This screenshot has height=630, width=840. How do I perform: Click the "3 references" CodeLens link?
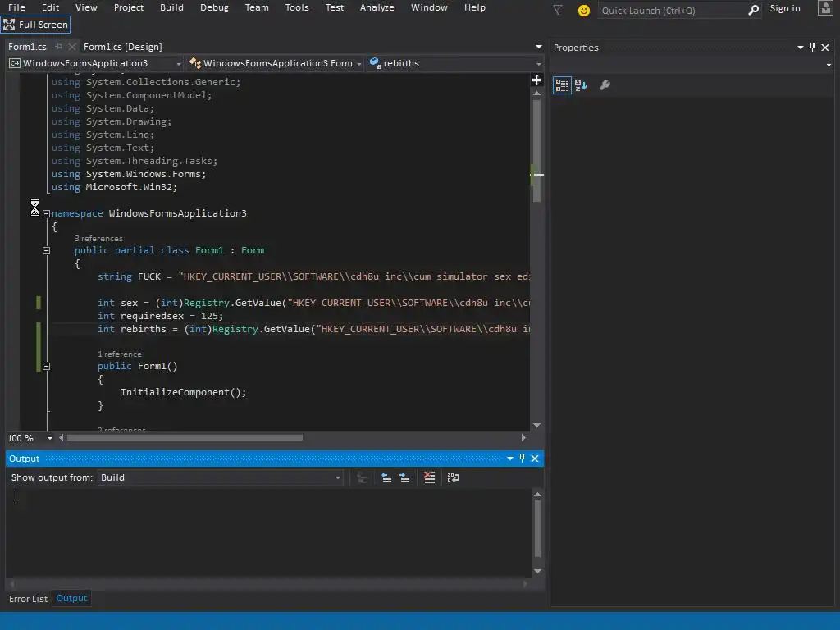98,239
